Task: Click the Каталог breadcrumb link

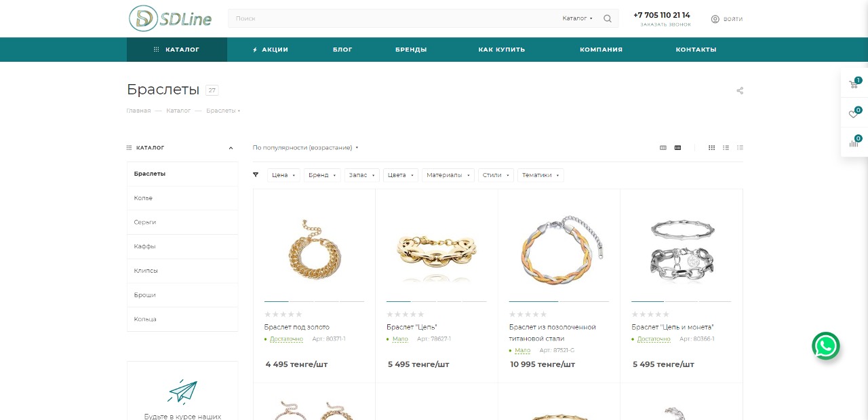Action: [x=178, y=111]
